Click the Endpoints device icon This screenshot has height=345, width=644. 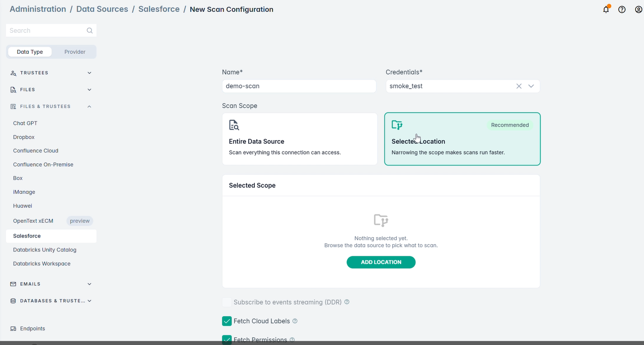tap(13, 328)
